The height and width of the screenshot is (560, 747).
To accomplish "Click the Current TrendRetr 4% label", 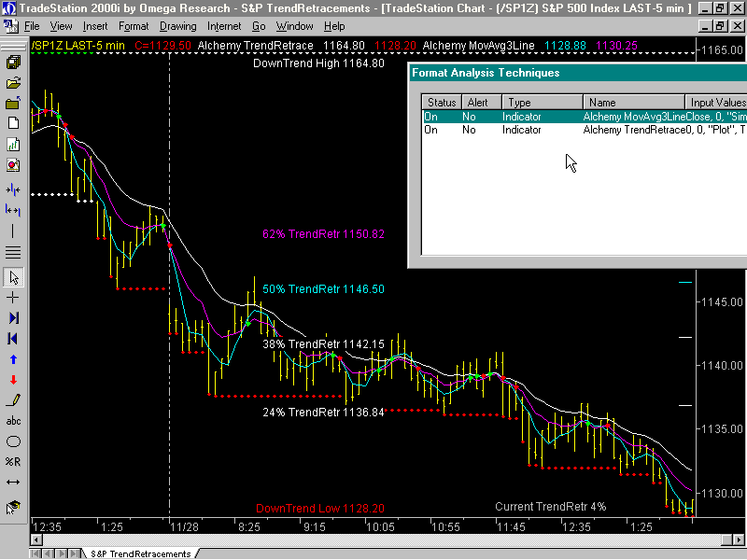I will [551, 507].
